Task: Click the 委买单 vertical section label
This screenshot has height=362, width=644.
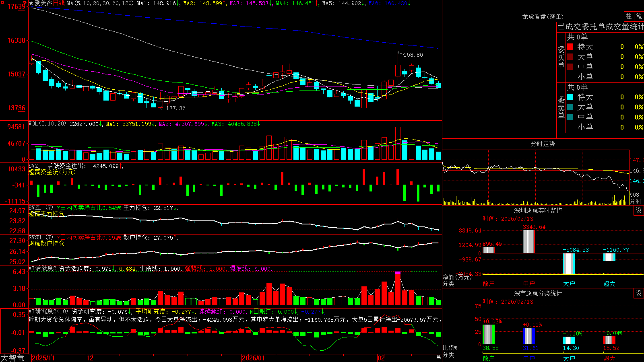Action: pyautogui.click(x=561, y=58)
